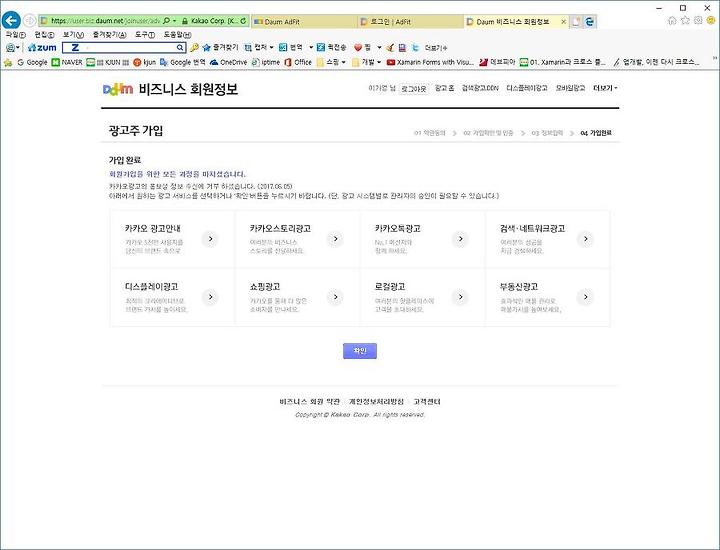Open the 보기(V) menu
720x550 pixels.
click(x=73, y=35)
